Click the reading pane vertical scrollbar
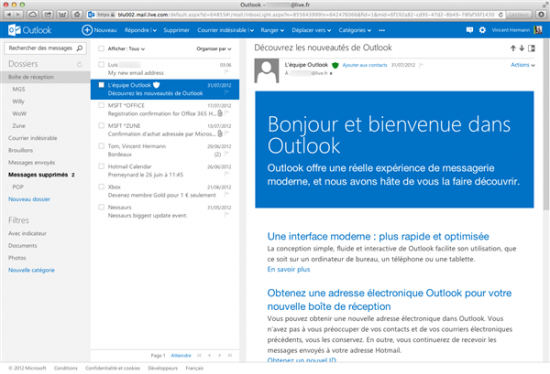 546,124
